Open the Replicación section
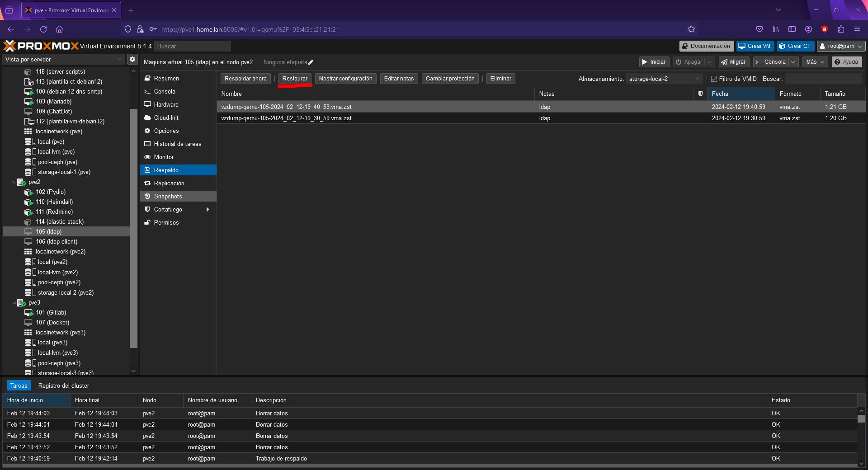868x470 pixels. click(178, 183)
